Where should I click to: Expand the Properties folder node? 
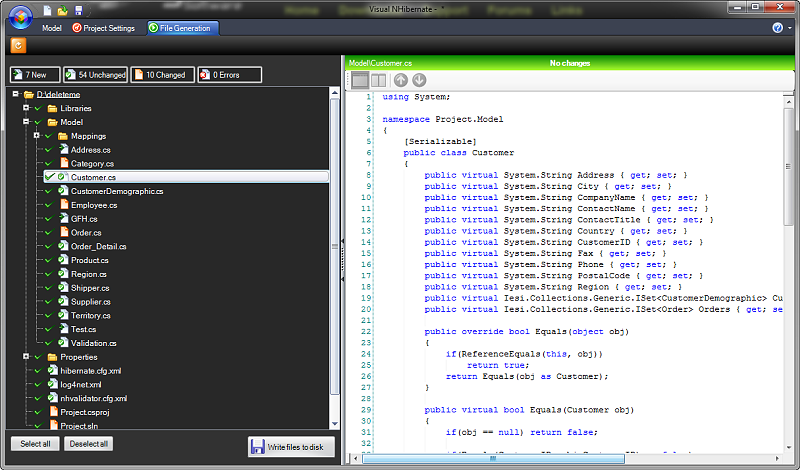pos(25,357)
